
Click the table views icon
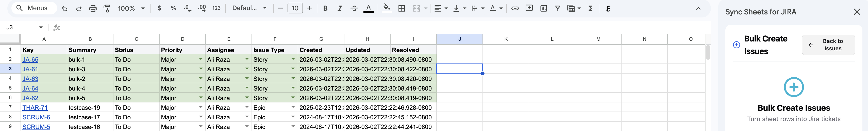(x=571, y=8)
